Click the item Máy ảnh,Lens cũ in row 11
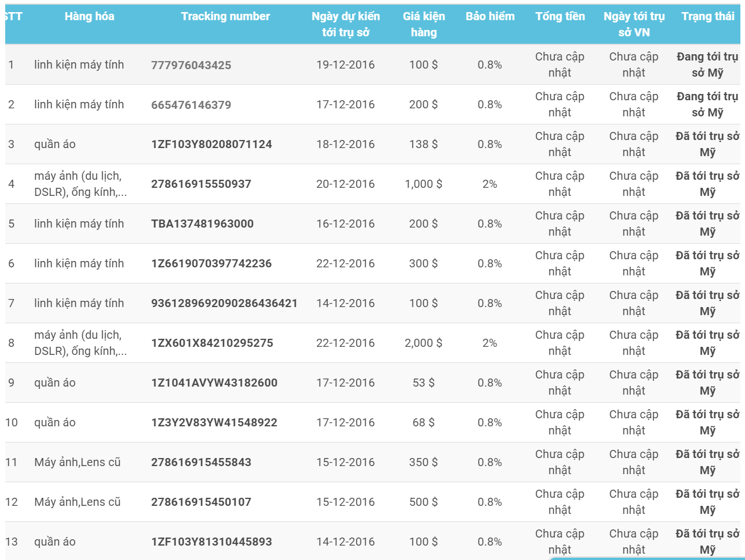Image resolution: width=745 pixels, height=560 pixels. [77, 462]
